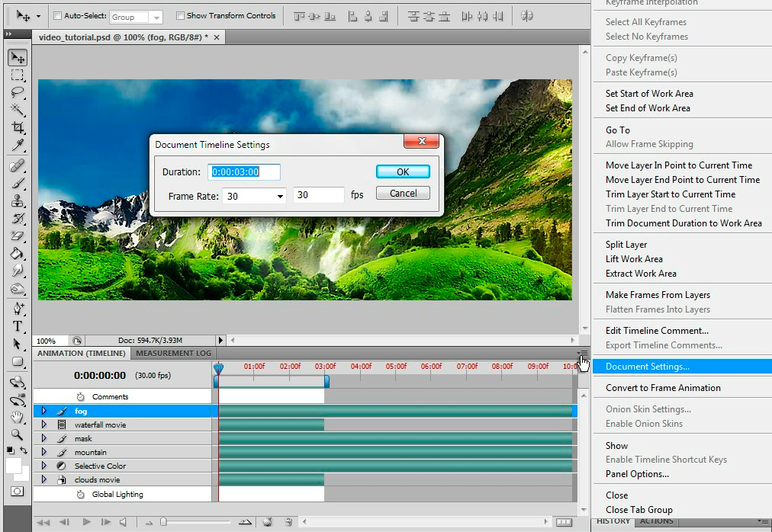Reset default foreground and background colors
The height and width of the screenshot is (532, 772).
click(11, 450)
